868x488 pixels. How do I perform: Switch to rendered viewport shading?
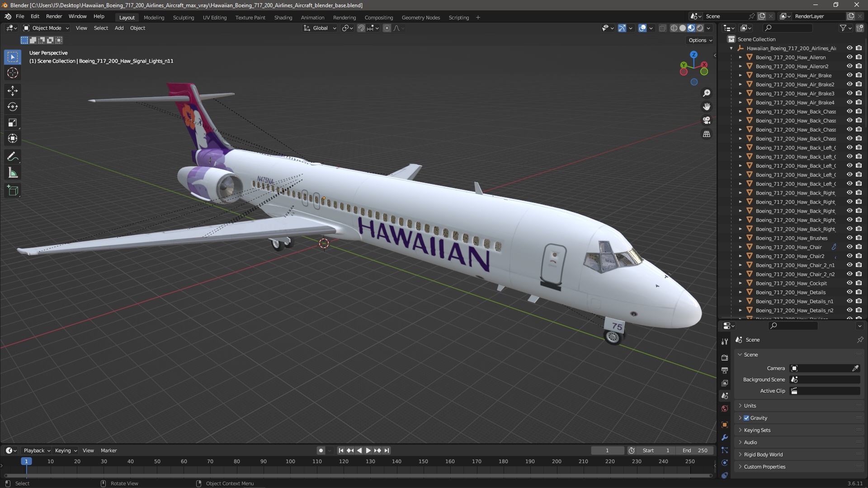(700, 28)
